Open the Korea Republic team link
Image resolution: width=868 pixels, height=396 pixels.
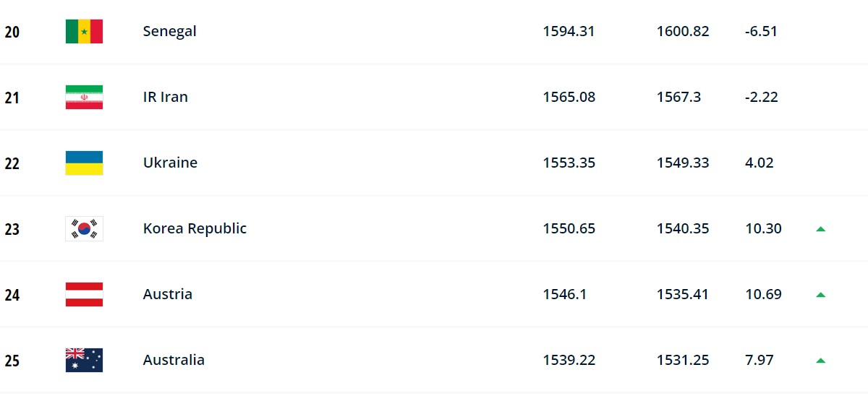[195, 228]
